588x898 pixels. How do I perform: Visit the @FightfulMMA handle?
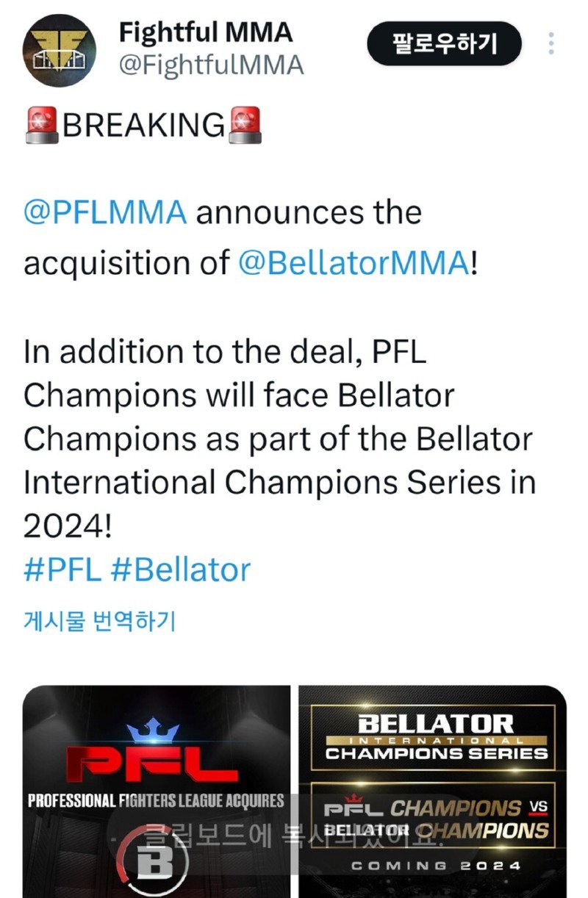pyautogui.click(x=212, y=65)
